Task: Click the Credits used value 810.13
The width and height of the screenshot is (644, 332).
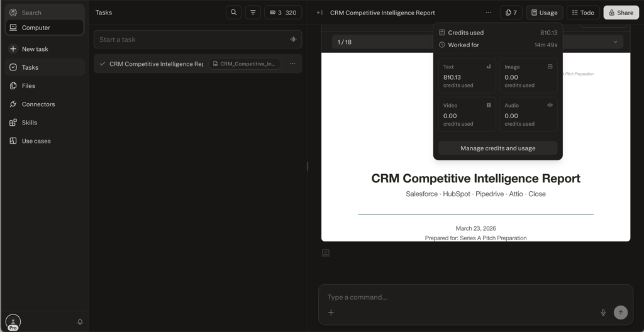Action: click(x=548, y=33)
